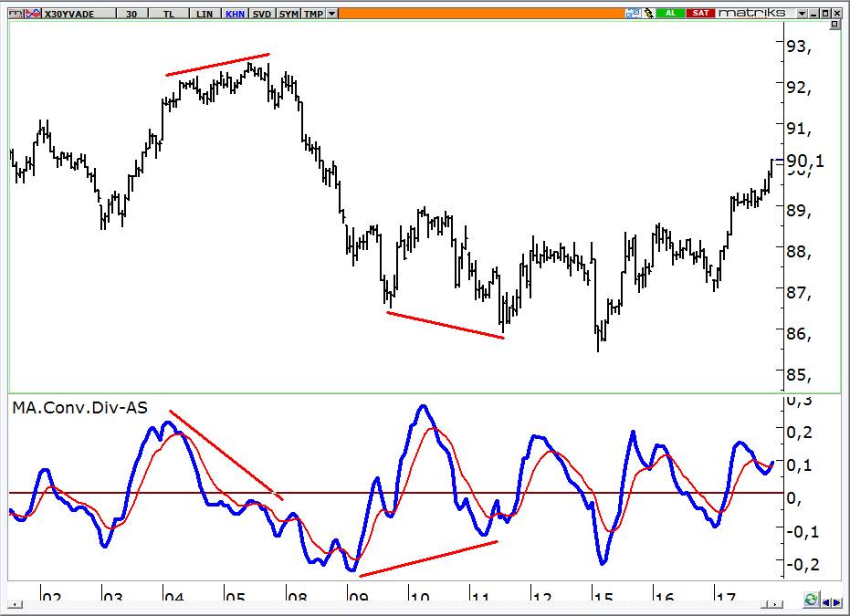Click the 30 period selector field

click(x=131, y=14)
